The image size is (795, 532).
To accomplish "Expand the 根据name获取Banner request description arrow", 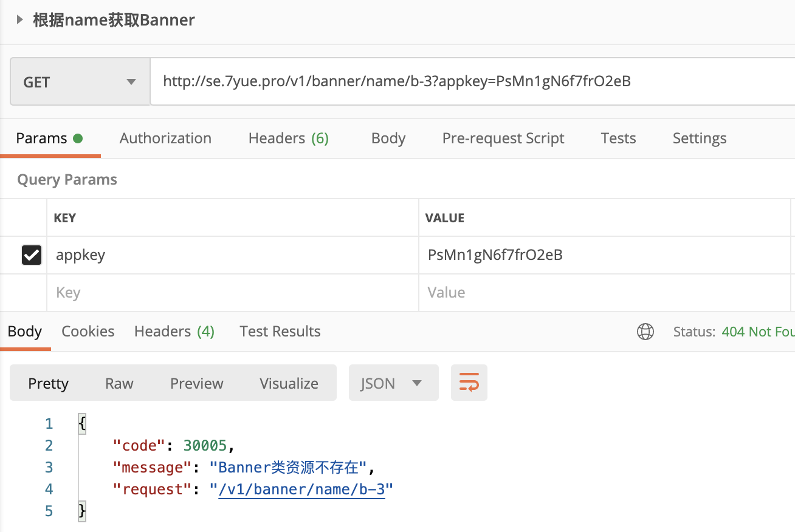I will [19, 19].
